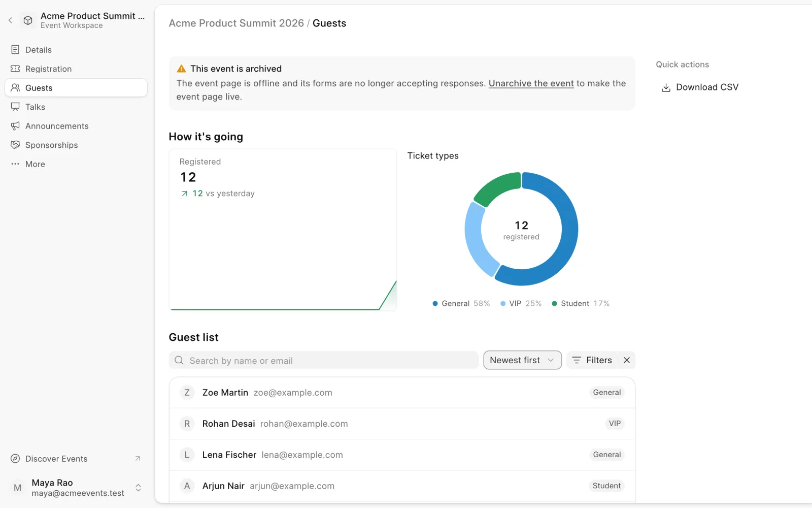Click the Student 17% legend entry

[x=581, y=303]
